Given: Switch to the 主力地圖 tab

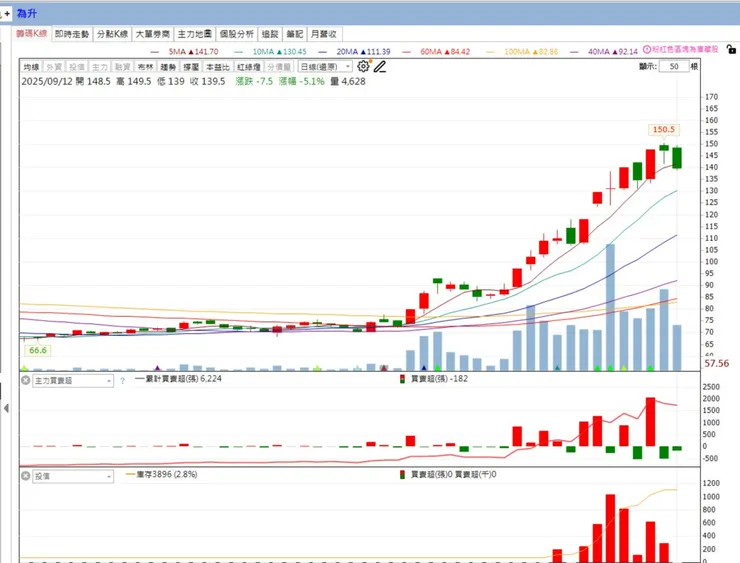Looking at the screenshot, I should [x=194, y=34].
